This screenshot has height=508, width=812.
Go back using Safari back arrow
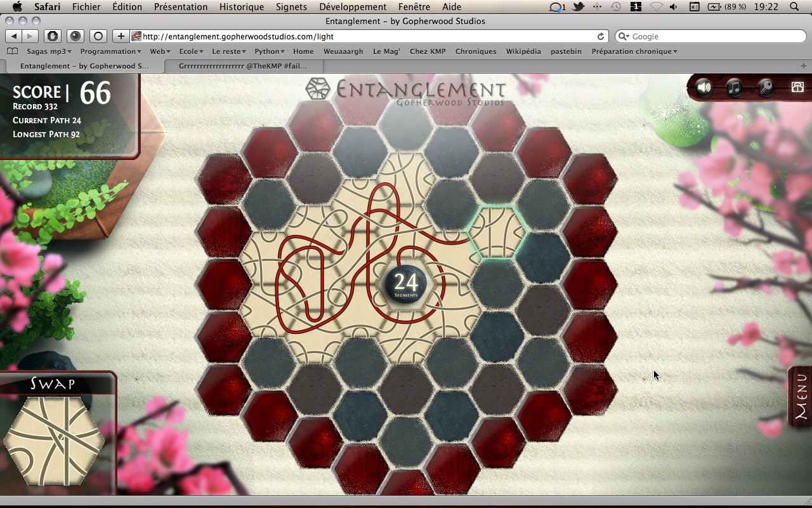(x=14, y=36)
